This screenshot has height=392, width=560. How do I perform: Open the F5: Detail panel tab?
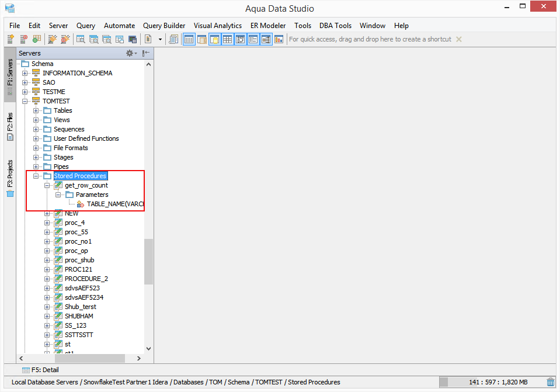[x=40, y=370]
